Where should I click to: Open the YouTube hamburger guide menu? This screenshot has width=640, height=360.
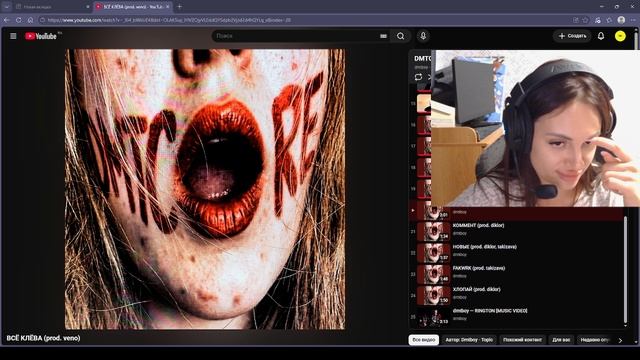point(13,36)
